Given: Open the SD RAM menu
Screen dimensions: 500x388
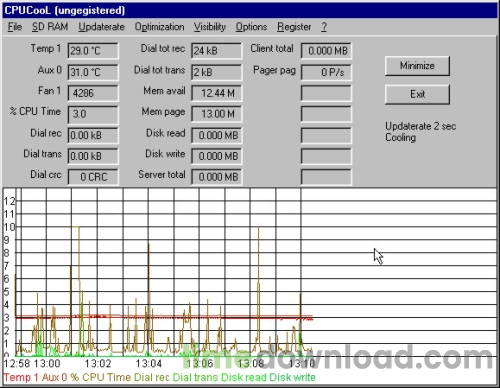Looking at the screenshot, I should (50, 27).
